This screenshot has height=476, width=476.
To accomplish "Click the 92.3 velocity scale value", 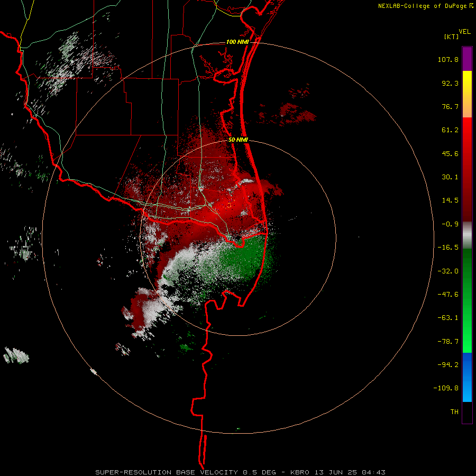I will coord(450,83).
